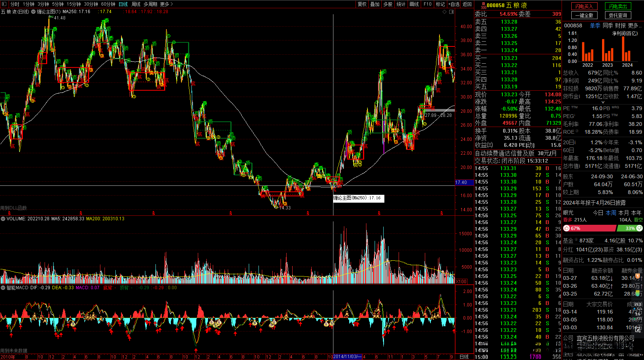The width and height of the screenshot is (644, 360).
Task: Click the 复权 toolbar button
Action: pos(362,4)
